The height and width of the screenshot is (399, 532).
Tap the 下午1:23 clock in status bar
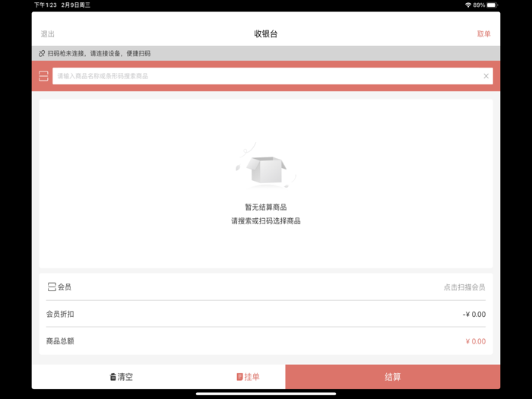point(45,5)
